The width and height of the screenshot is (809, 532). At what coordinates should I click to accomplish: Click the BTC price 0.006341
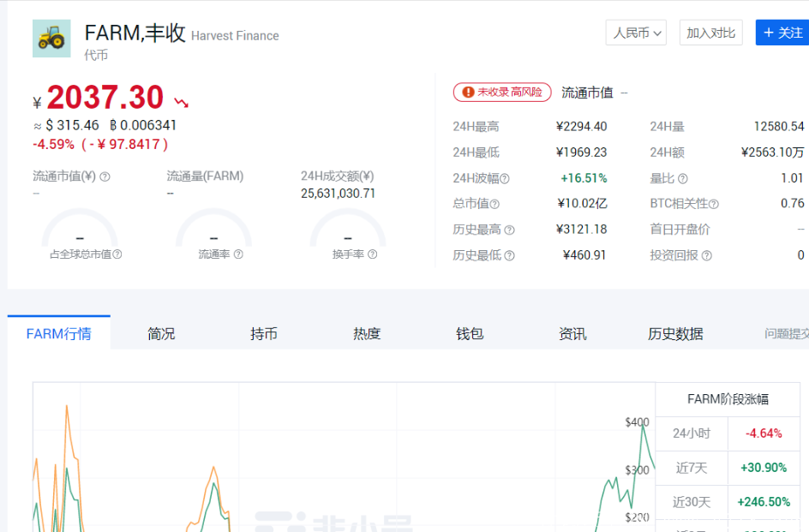[x=143, y=125]
